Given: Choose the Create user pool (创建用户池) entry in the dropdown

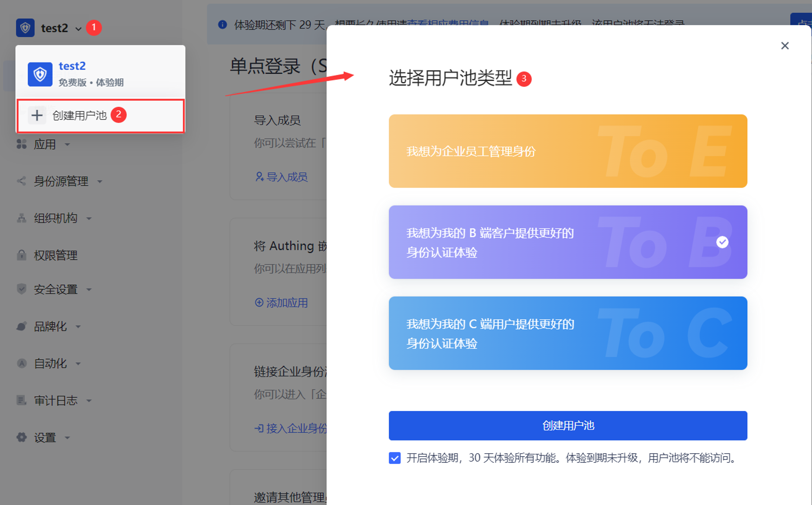Looking at the screenshot, I should (x=80, y=116).
